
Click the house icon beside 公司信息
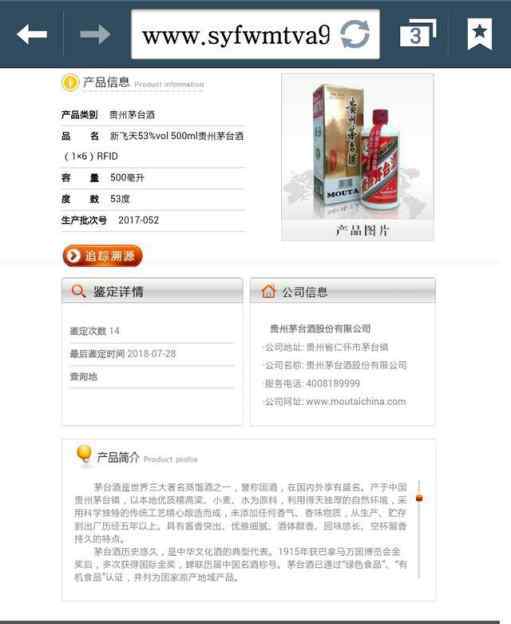click(268, 291)
